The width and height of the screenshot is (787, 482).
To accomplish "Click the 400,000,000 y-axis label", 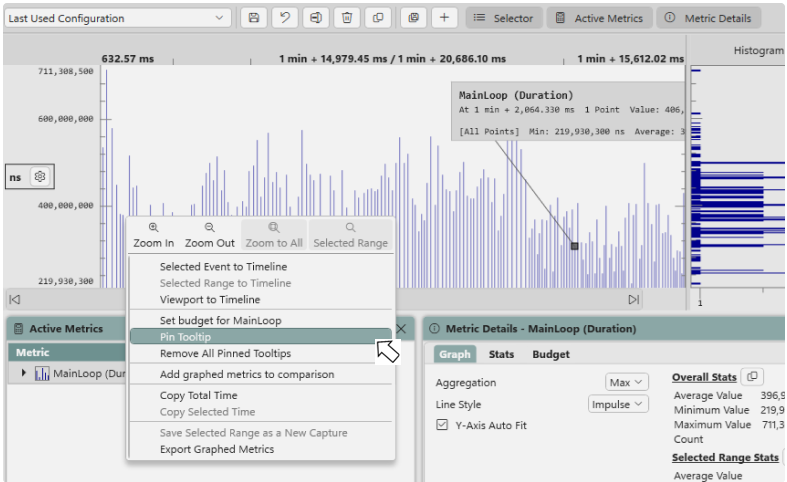I will [x=65, y=205].
